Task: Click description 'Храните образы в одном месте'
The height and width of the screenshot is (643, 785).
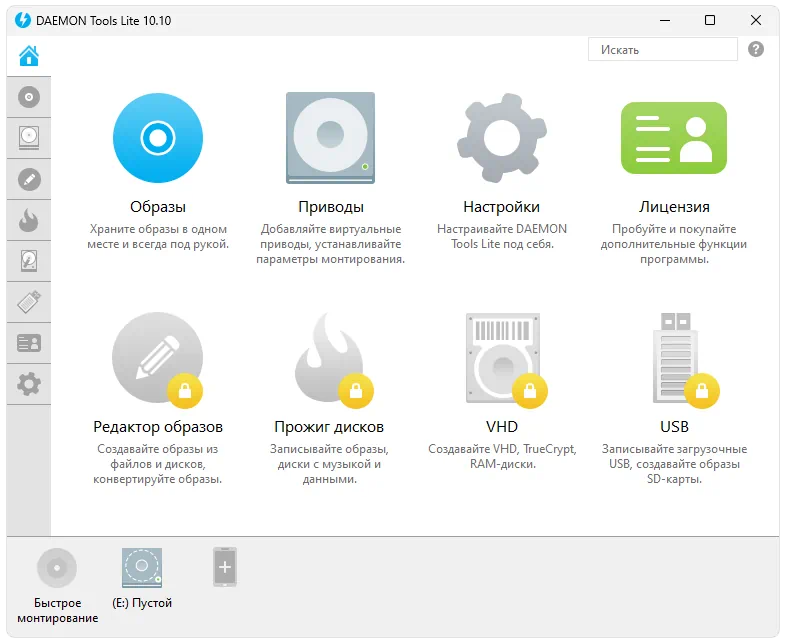Action: click(158, 236)
